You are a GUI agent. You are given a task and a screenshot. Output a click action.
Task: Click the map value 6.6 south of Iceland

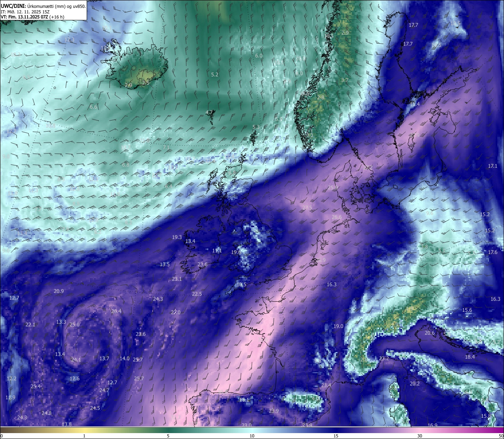[93, 107]
